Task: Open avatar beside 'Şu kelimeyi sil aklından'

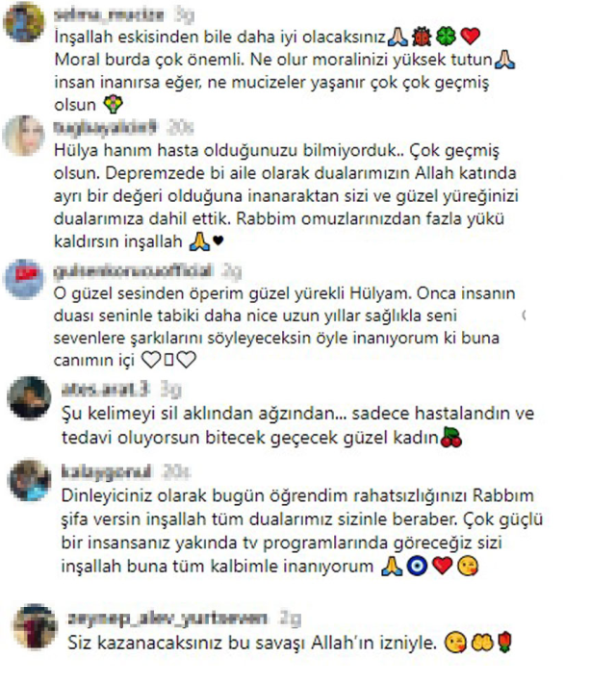Action: pos(29,398)
